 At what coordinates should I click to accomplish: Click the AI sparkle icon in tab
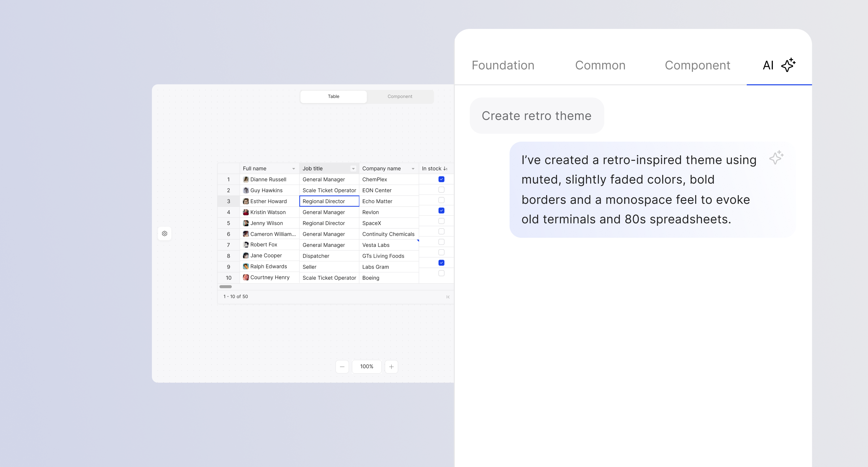(788, 65)
